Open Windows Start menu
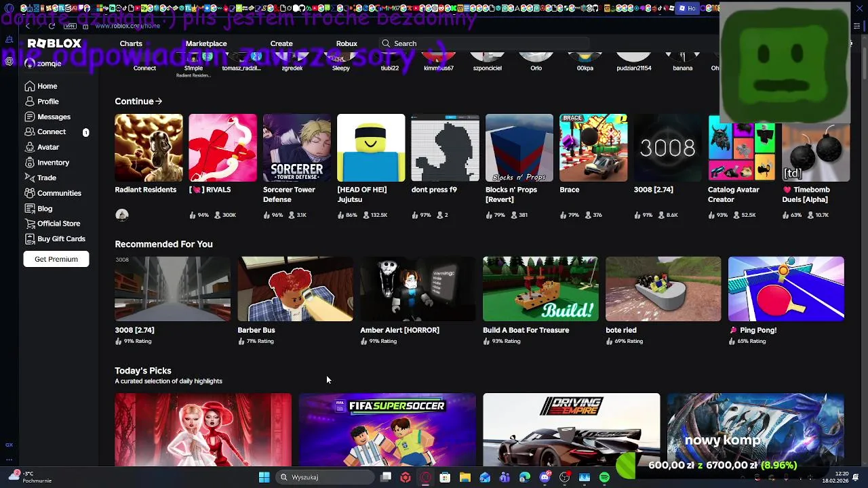The width and height of the screenshot is (868, 488). (x=264, y=477)
